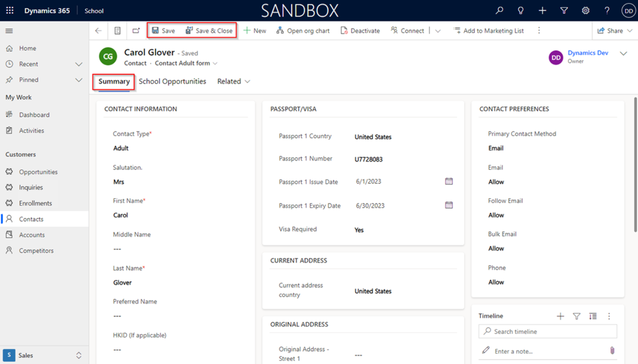Screen dimensions: 638x364
Task: Open the calendar for Passport 1 Issue Date
Action: [x=449, y=182]
